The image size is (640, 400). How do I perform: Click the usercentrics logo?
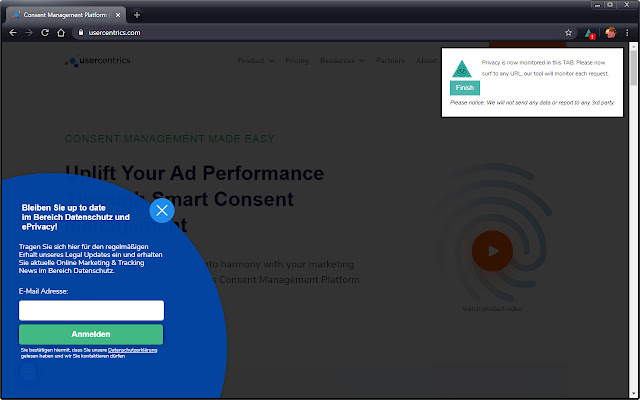98,61
